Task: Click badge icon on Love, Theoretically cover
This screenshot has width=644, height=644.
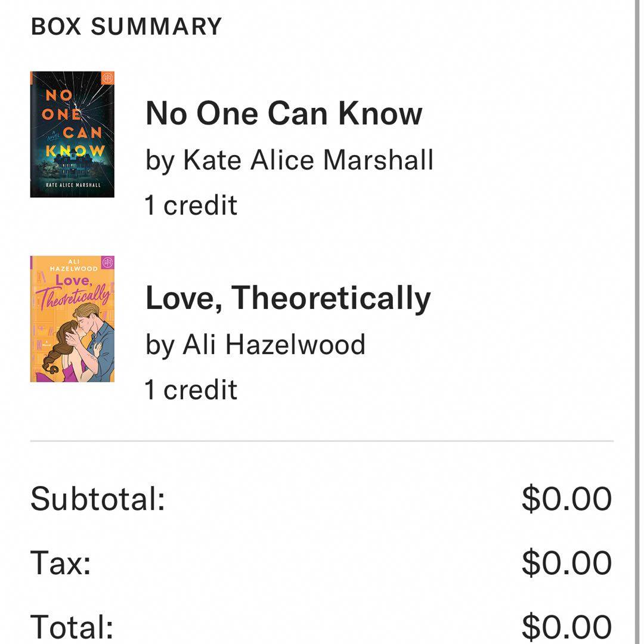Action: [x=108, y=263]
